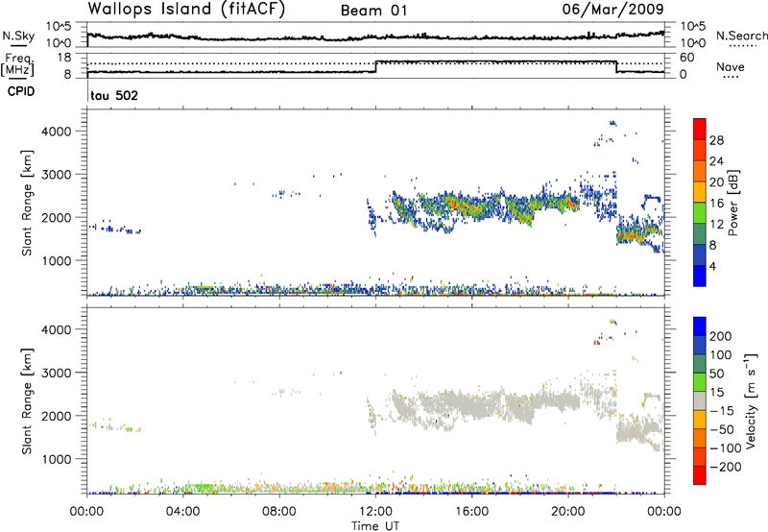Click the '04:00' time axis label

click(182, 512)
